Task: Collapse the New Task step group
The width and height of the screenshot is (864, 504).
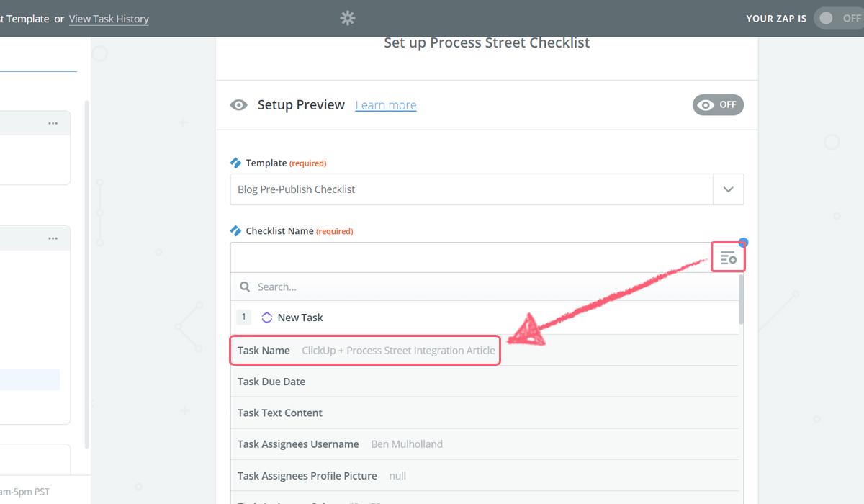Action: [292, 318]
